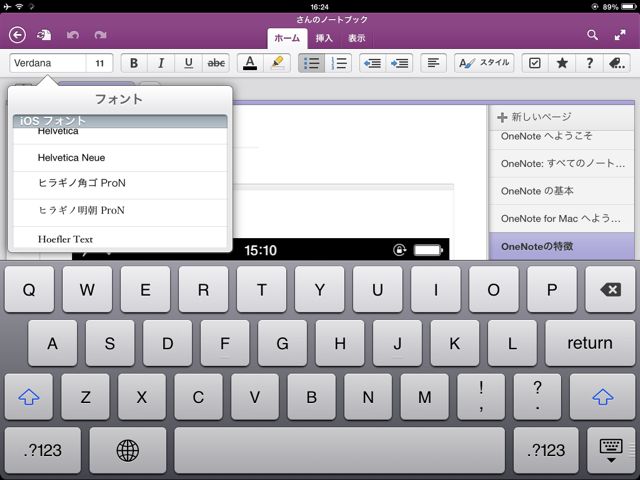Tap the return key
The height and width of the screenshot is (480, 640).
(x=590, y=343)
